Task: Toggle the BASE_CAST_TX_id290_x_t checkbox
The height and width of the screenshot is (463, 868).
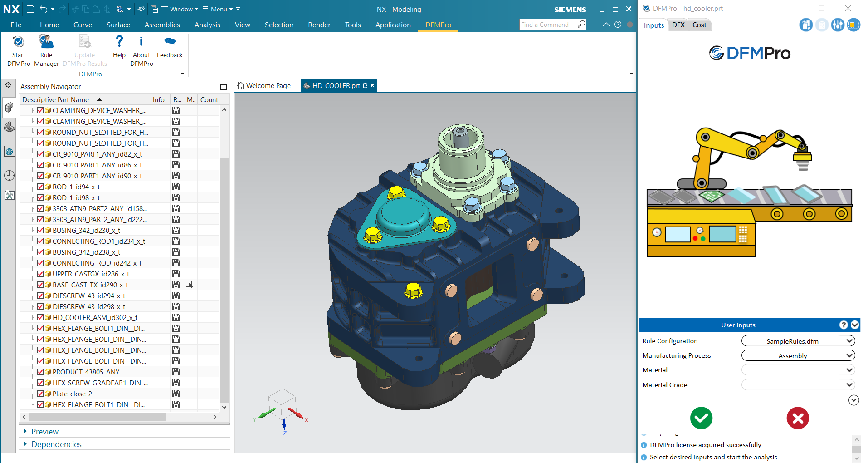Action: [x=40, y=285]
